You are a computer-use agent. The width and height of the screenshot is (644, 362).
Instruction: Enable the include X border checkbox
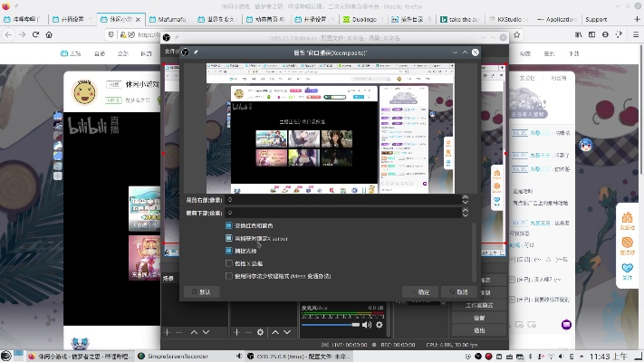[x=229, y=262]
